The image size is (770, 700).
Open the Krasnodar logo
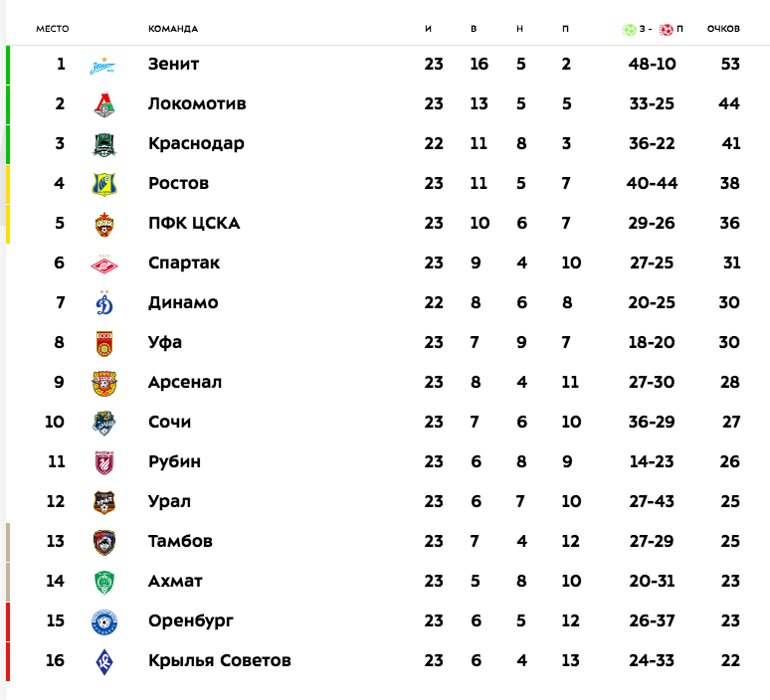click(x=104, y=144)
